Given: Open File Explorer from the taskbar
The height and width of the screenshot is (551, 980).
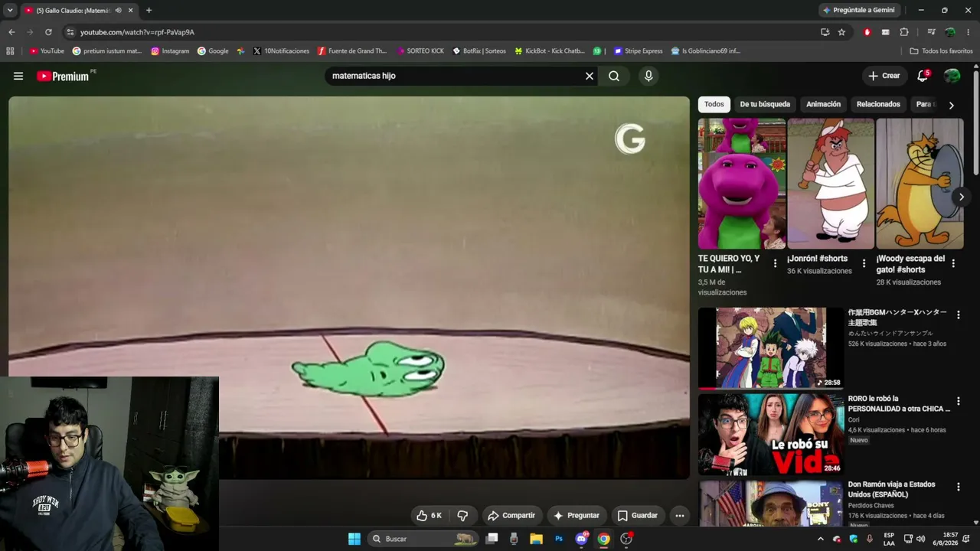Looking at the screenshot, I should tap(536, 539).
